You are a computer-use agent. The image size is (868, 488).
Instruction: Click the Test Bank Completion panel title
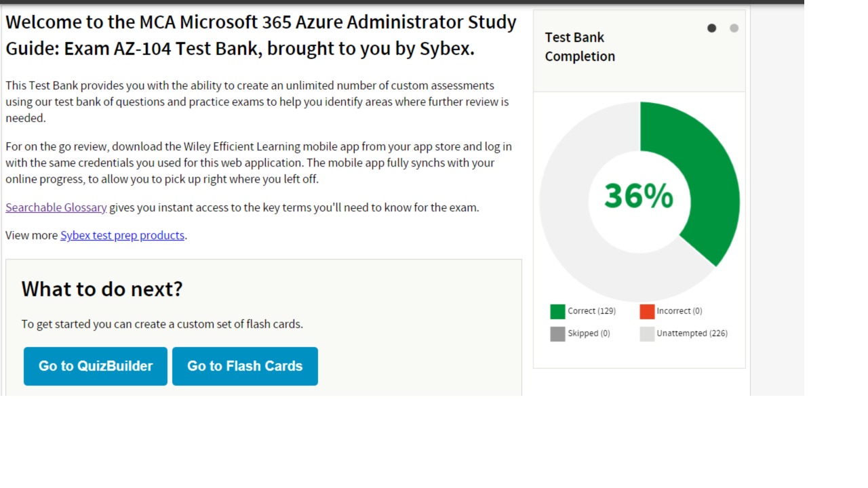coord(580,47)
